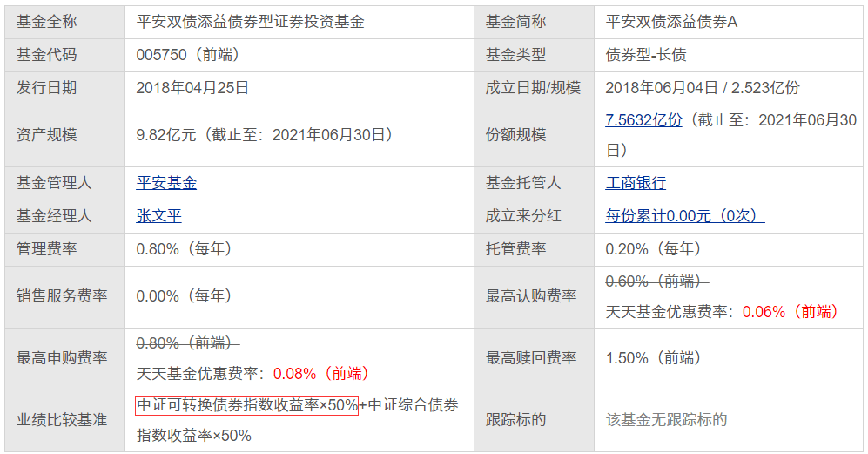The image size is (868, 454).
Task: Select the 最高申购费率 label cell
Action: [64, 359]
